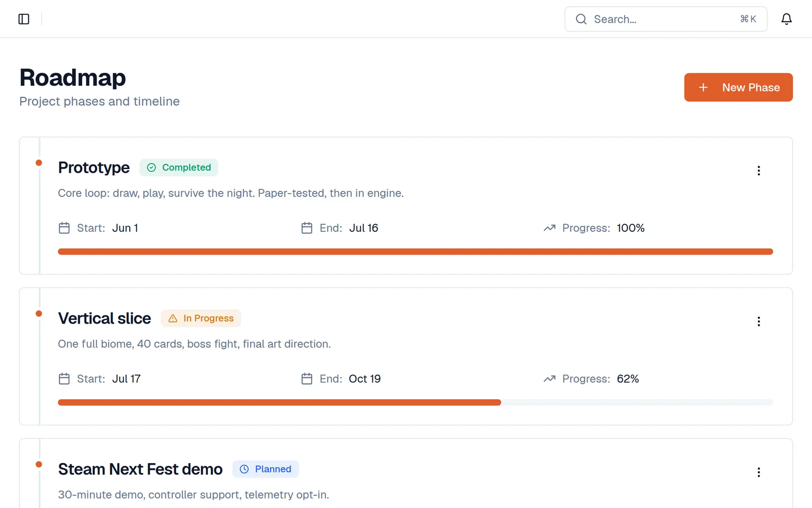Click the 'Core loop: draw, play' description
The width and height of the screenshot is (812, 508).
231,193
